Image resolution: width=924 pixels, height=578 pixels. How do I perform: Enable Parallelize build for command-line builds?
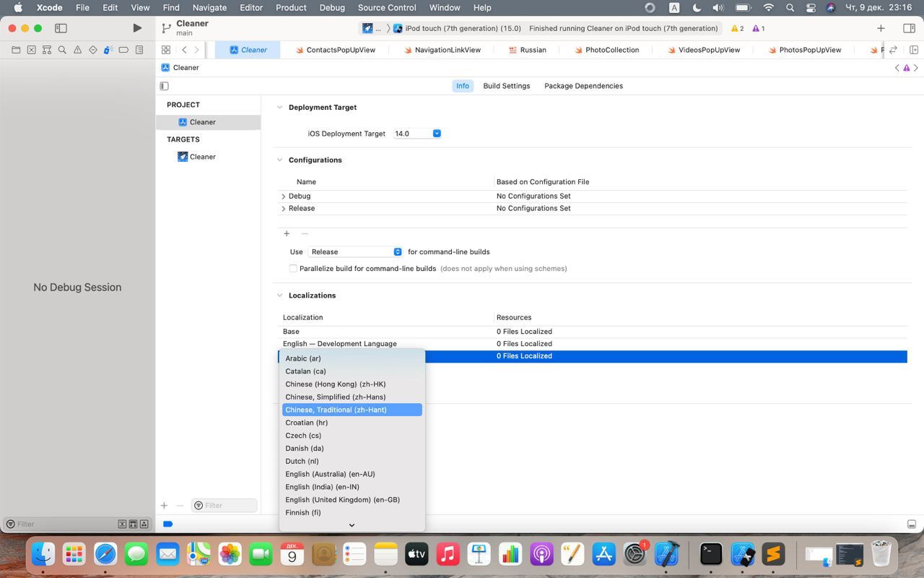pos(293,269)
